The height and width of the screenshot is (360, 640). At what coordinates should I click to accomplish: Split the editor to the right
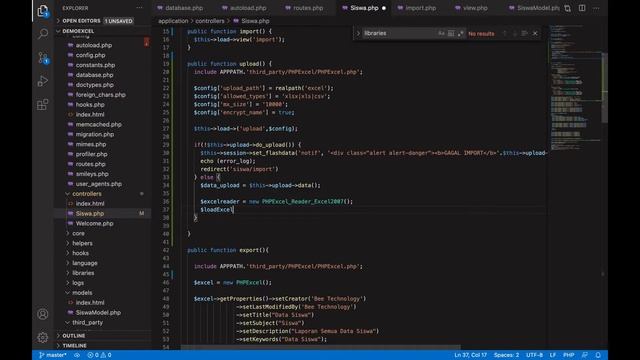[582, 8]
